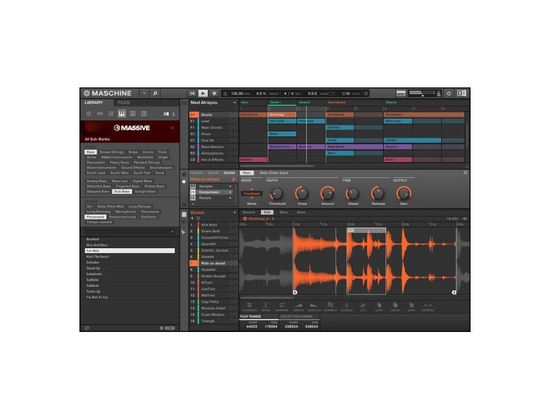
Task: Change the Feedback mode selector
Action: 251,194
